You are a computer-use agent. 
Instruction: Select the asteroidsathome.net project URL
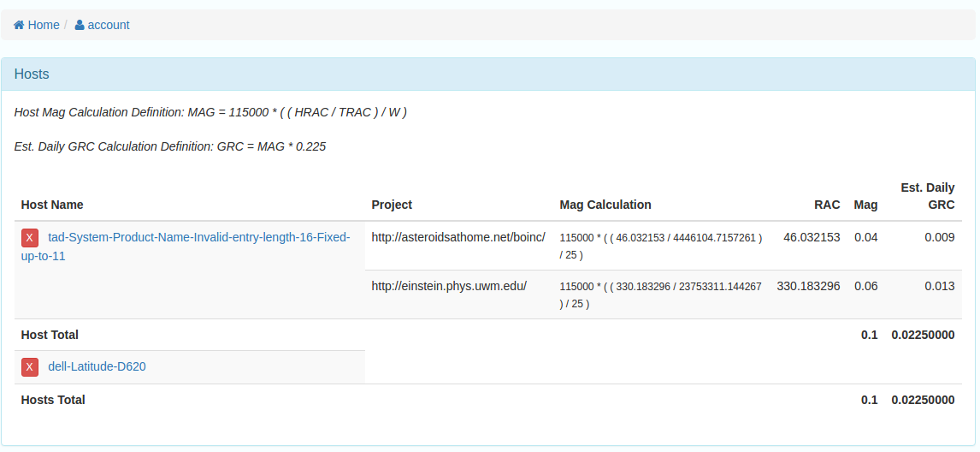(x=458, y=237)
